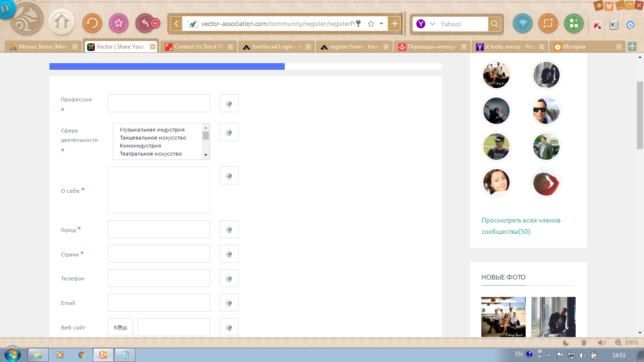Open the add-ons grid icon

click(x=573, y=23)
